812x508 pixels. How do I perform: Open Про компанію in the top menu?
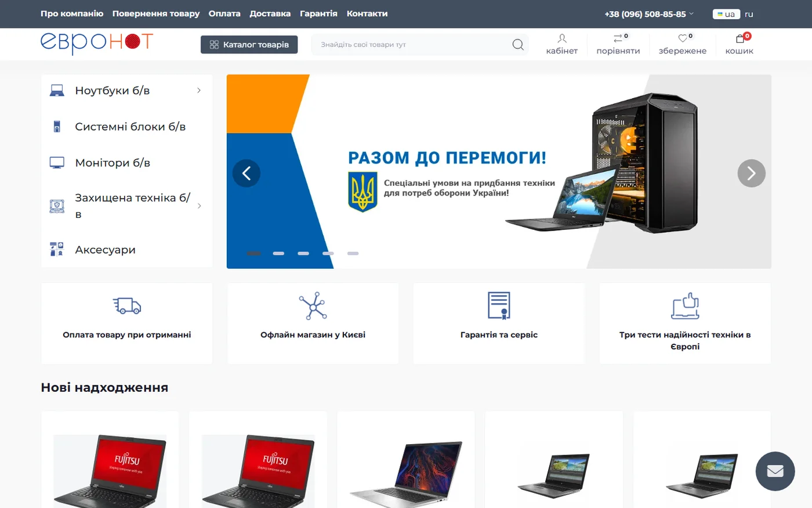72,13
